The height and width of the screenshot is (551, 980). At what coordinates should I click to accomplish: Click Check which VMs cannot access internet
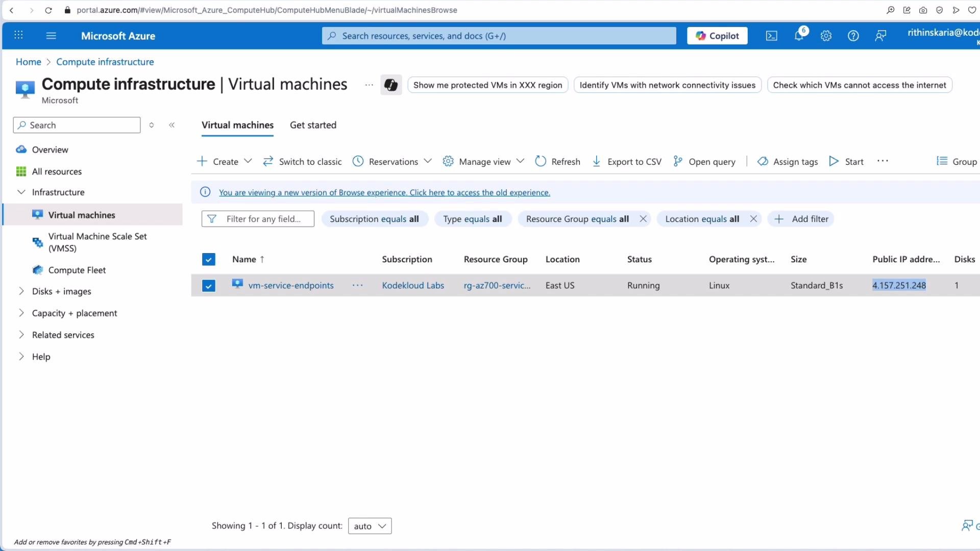(860, 85)
